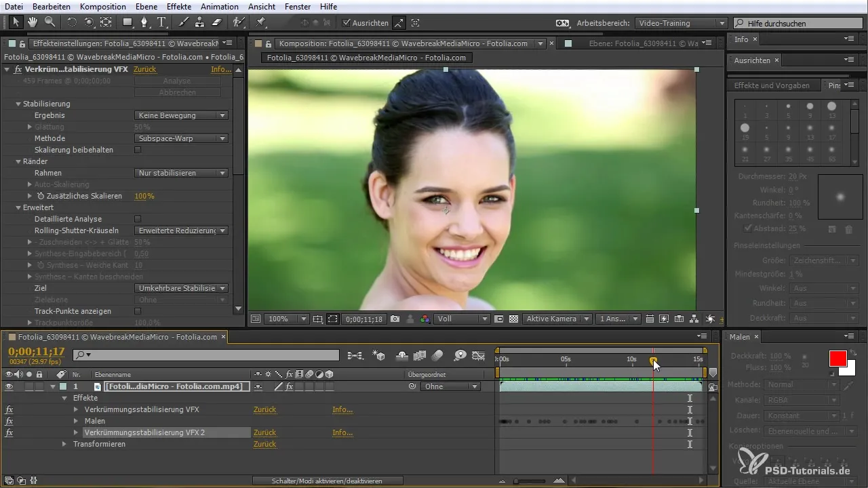Open the Voll resolution dropdown
This screenshot has height=488, width=868.
coord(462,319)
